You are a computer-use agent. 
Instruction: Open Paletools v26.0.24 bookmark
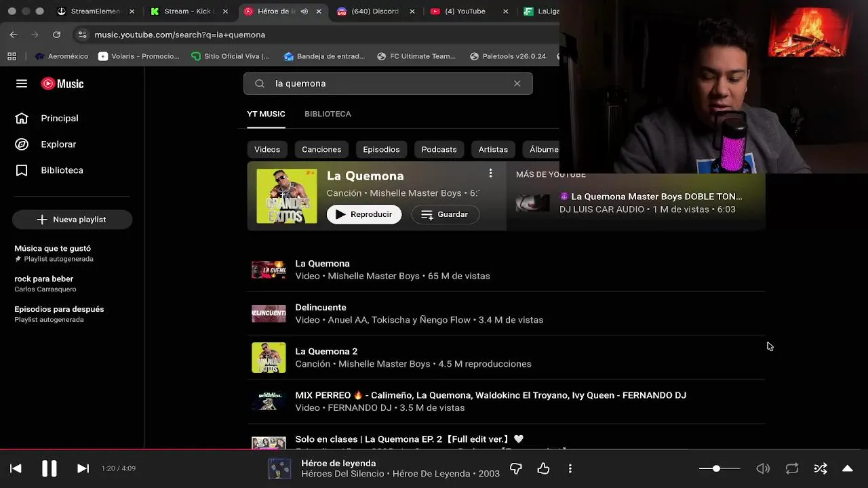(x=508, y=56)
